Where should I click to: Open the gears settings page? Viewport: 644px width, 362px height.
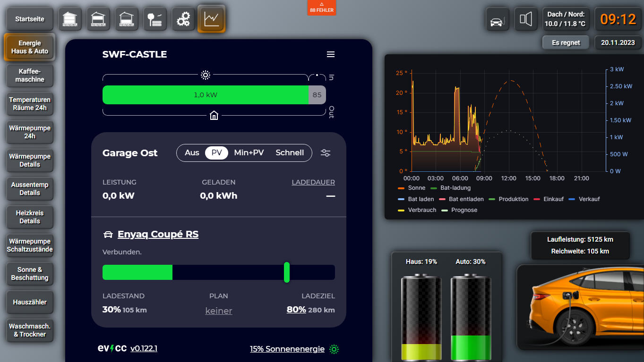pyautogui.click(x=183, y=19)
